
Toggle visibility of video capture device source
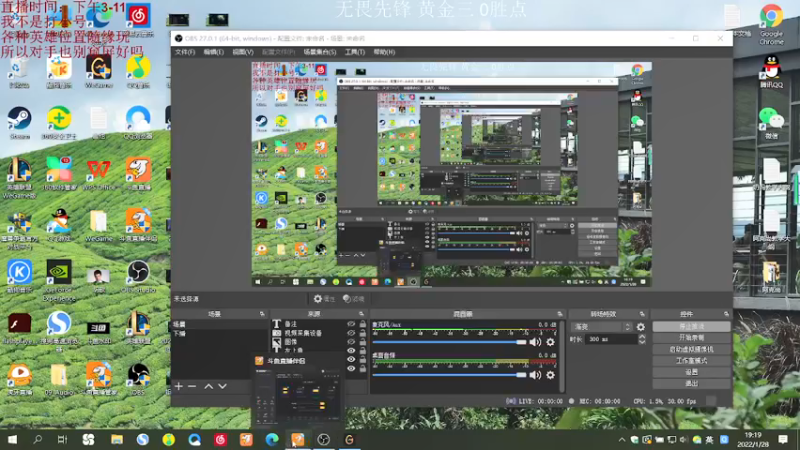(x=351, y=333)
